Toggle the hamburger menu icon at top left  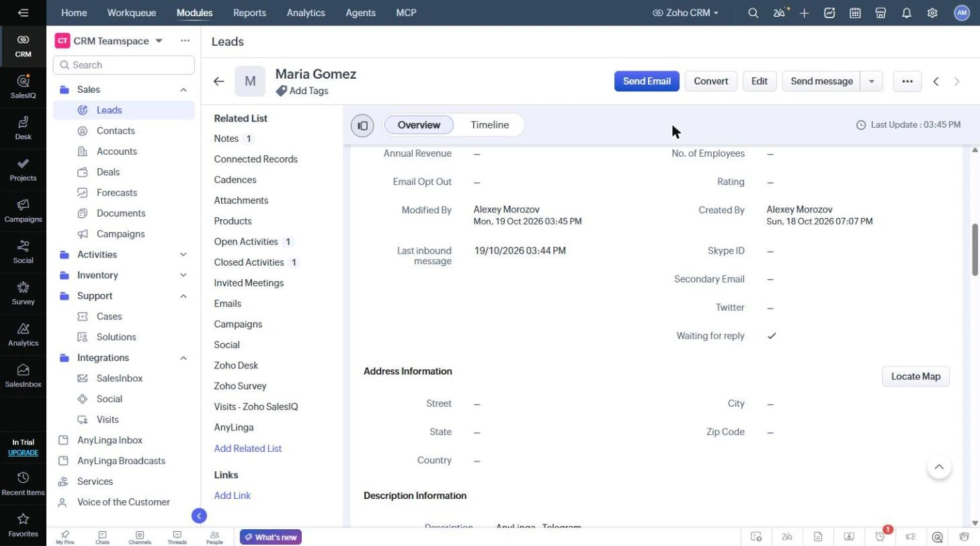pos(23,13)
